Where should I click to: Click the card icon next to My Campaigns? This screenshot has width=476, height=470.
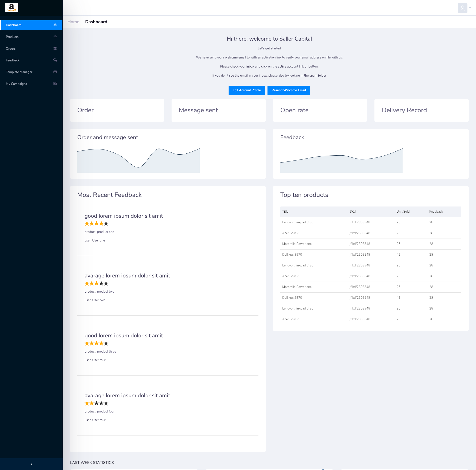[55, 84]
